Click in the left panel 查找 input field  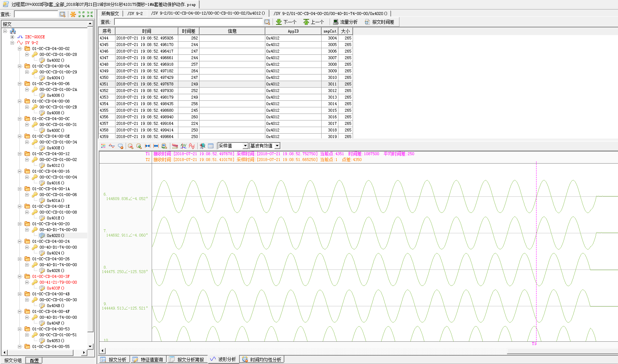tap(36, 14)
